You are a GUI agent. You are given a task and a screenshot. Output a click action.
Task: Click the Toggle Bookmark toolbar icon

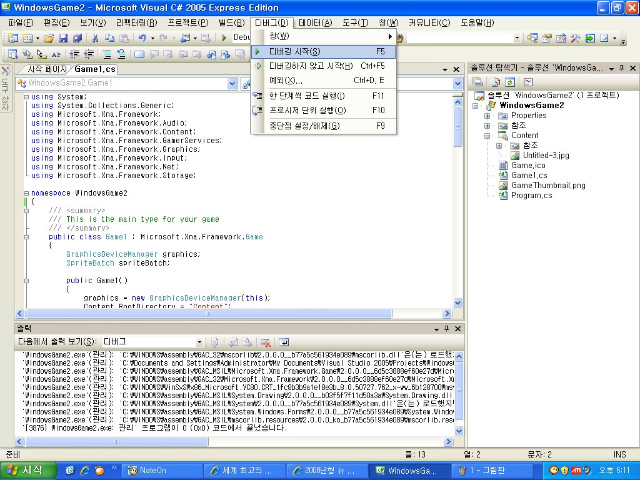[x=139, y=54]
